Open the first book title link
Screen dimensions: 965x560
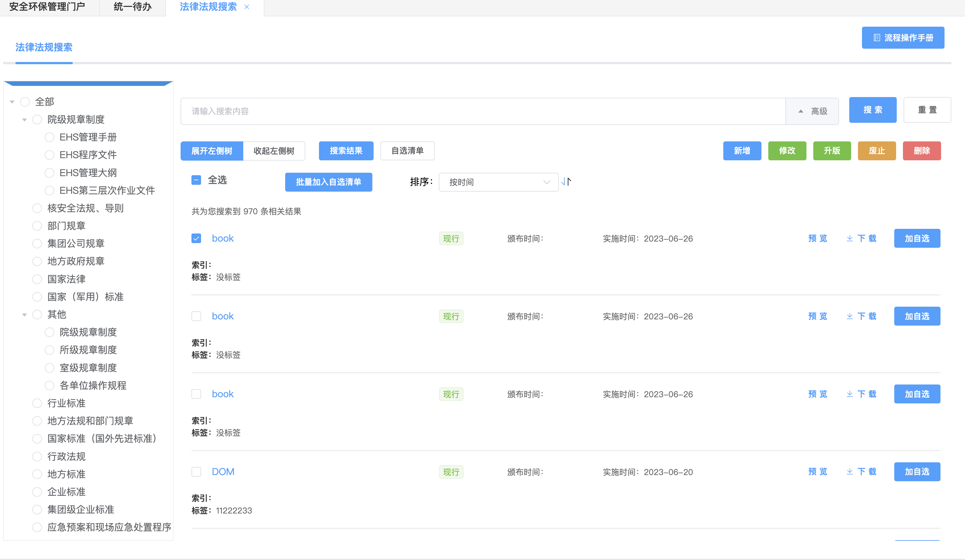[223, 238]
